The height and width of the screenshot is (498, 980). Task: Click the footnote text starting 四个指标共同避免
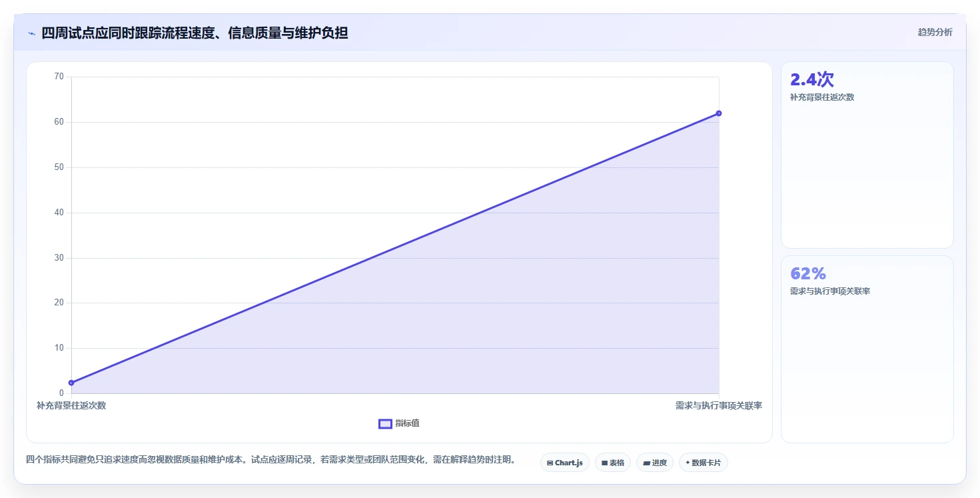270,459
